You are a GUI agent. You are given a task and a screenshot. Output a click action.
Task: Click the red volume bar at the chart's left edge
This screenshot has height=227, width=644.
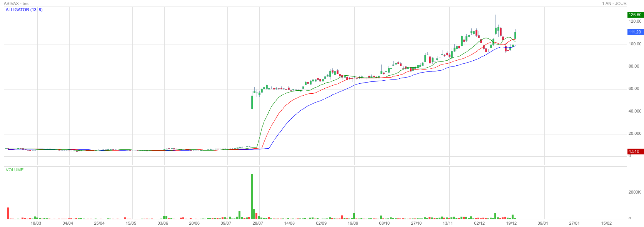(8, 213)
